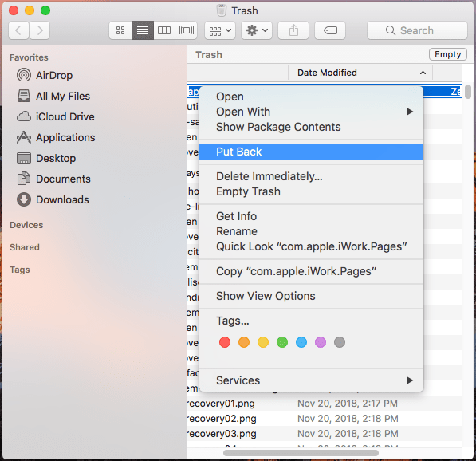
Task: Choose Empty Trash from the menu
Action: pos(311,191)
